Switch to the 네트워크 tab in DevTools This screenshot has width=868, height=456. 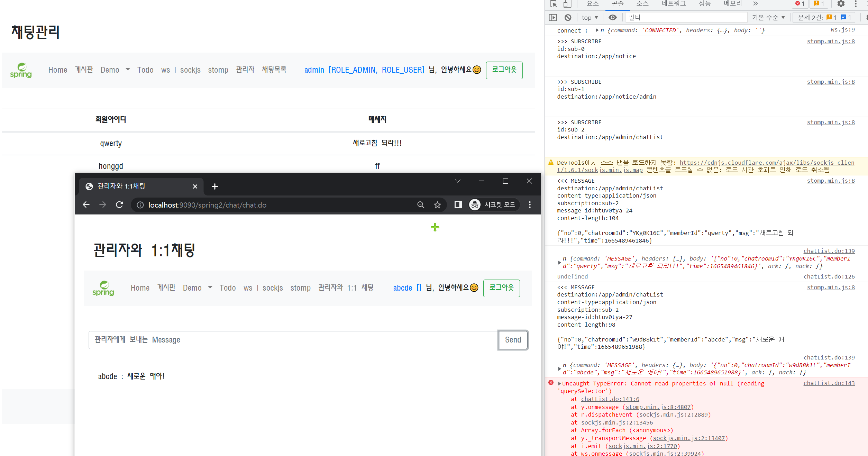pyautogui.click(x=673, y=4)
